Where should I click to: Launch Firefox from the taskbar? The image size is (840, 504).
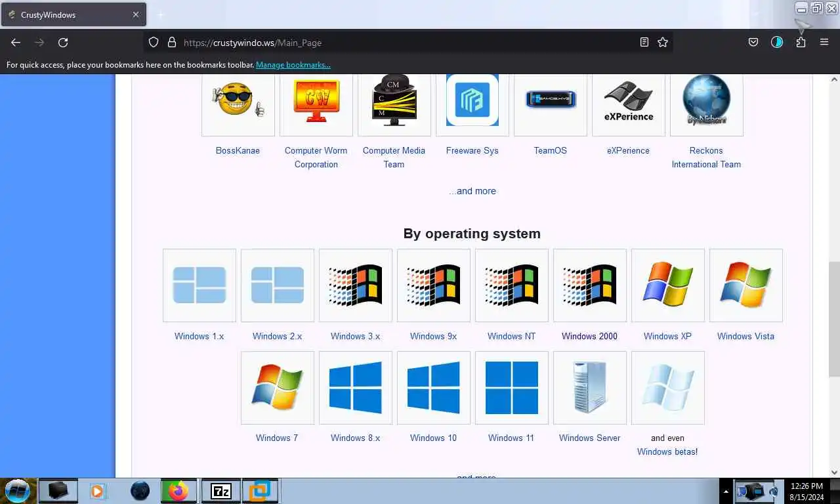178,491
